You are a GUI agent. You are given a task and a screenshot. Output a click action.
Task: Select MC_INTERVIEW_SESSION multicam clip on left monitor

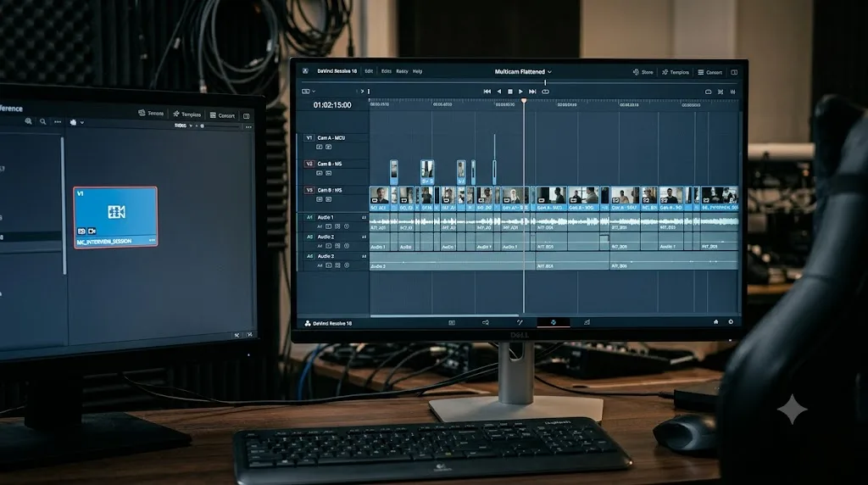click(115, 217)
